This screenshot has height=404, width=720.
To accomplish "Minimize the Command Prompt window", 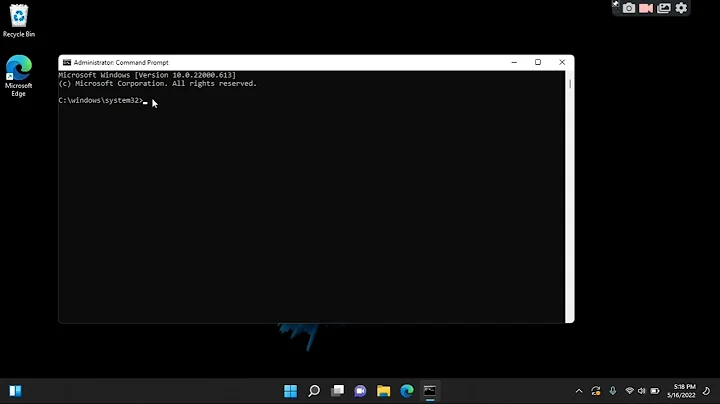I will click(x=514, y=62).
